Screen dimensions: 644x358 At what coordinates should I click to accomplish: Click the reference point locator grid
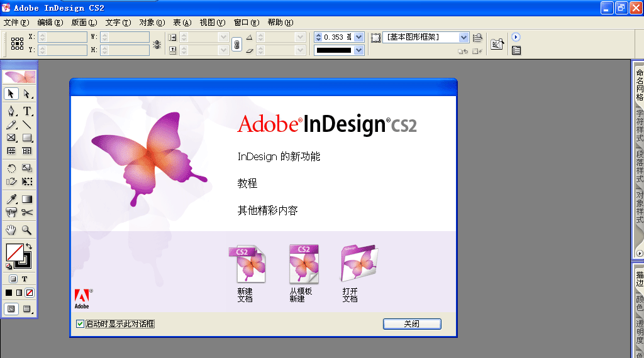pyautogui.click(x=17, y=43)
